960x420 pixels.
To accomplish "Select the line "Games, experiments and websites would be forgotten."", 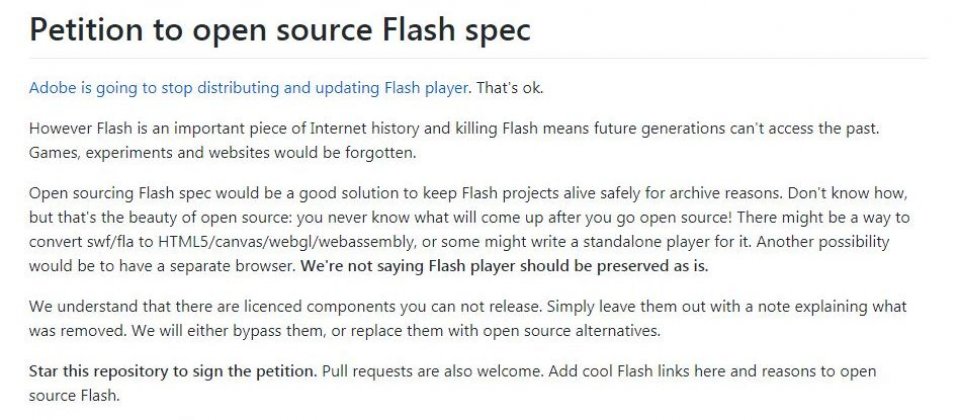I will pyautogui.click(x=222, y=153).
